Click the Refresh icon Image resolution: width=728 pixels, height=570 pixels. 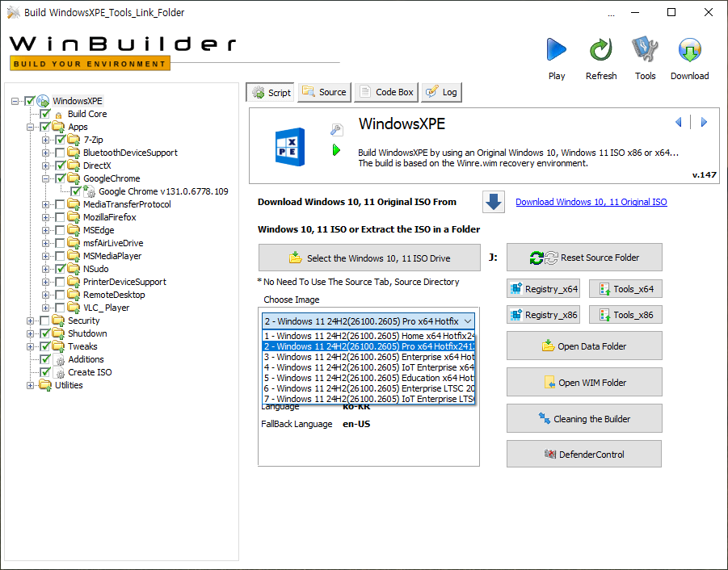tap(601, 49)
